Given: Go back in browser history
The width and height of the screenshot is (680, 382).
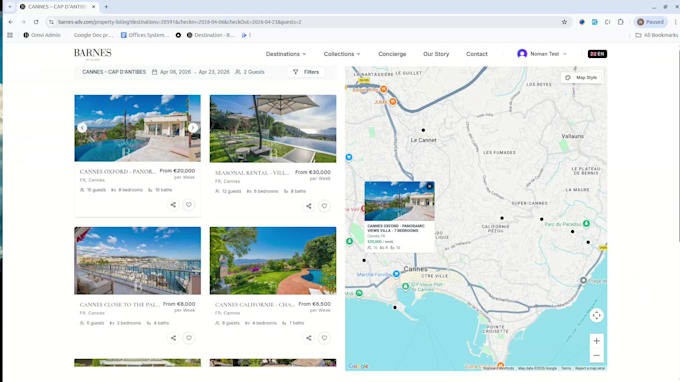Looking at the screenshot, I should coord(10,22).
